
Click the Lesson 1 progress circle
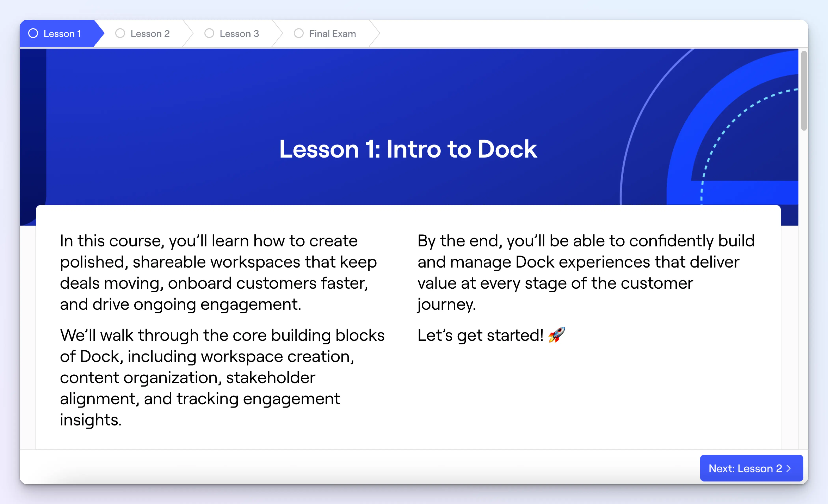pyautogui.click(x=33, y=33)
